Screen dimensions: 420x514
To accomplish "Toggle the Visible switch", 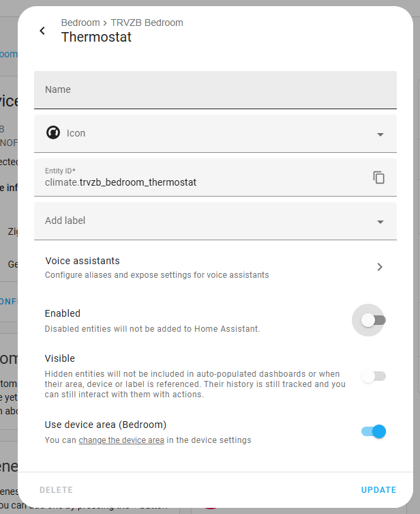I will (374, 376).
